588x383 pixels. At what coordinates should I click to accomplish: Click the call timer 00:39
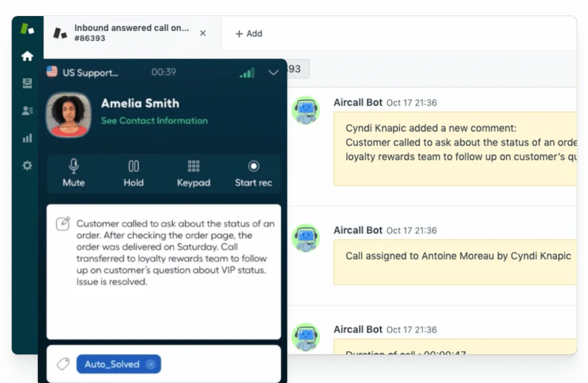coord(164,72)
